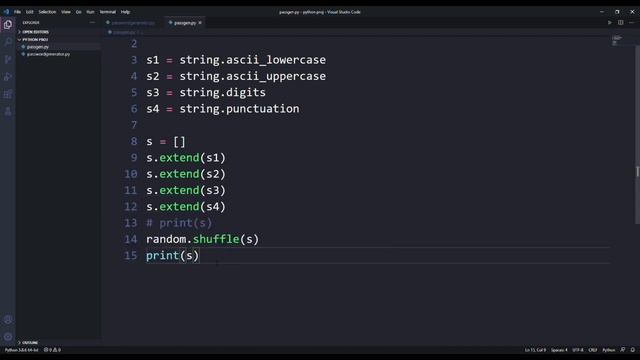640x360 pixels.
Task: Open the Go menu
Action: point(78,12)
